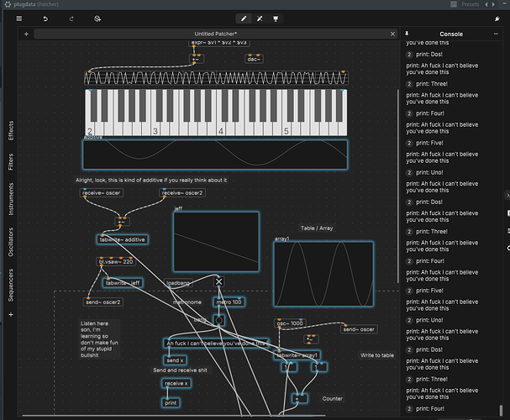Select the dac~ object
This screenshot has width=510, height=420.
pyautogui.click(x=254, y=59)
